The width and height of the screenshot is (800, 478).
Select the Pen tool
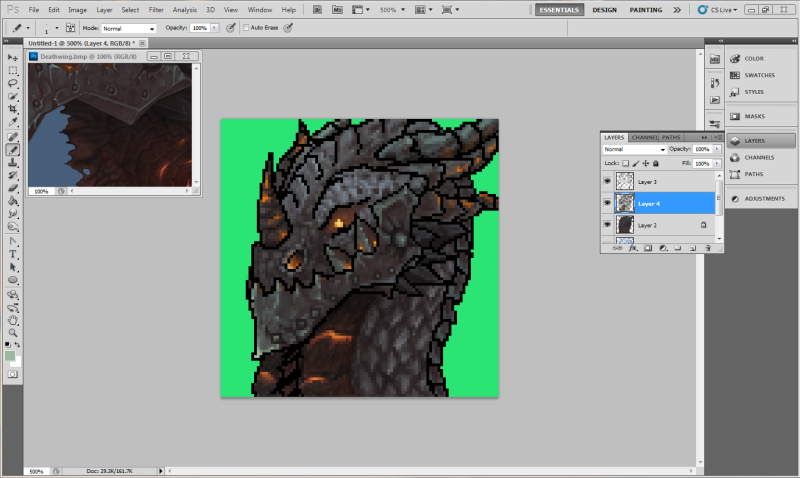13,242
